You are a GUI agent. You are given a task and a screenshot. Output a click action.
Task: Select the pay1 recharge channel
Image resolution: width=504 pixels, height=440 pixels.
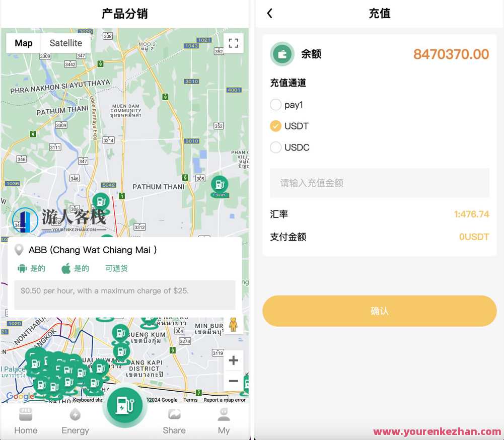[x=275, y=105]
